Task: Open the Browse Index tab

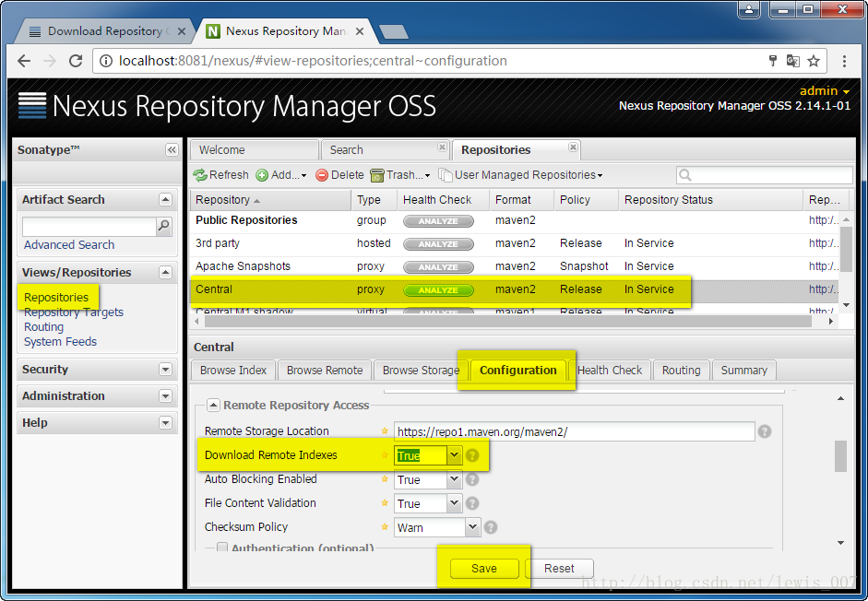Action: tap(233, 371)
